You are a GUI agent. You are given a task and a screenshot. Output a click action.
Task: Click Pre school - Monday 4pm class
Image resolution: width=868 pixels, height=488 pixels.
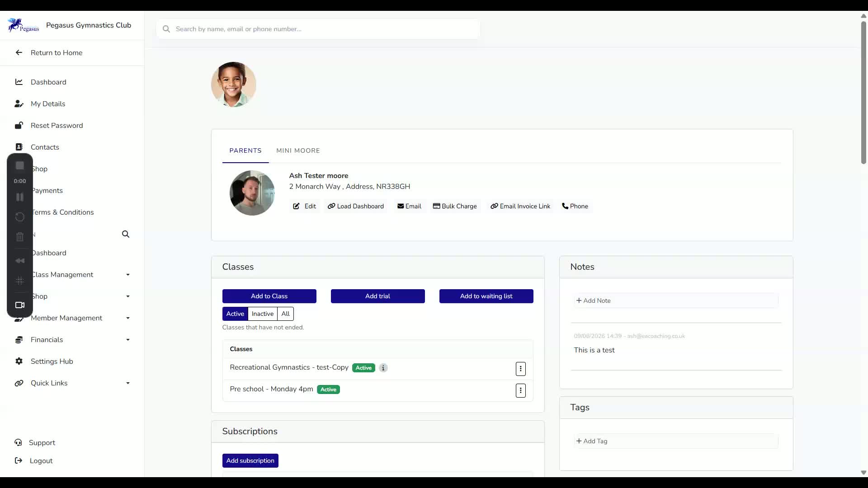click(272, 389)
